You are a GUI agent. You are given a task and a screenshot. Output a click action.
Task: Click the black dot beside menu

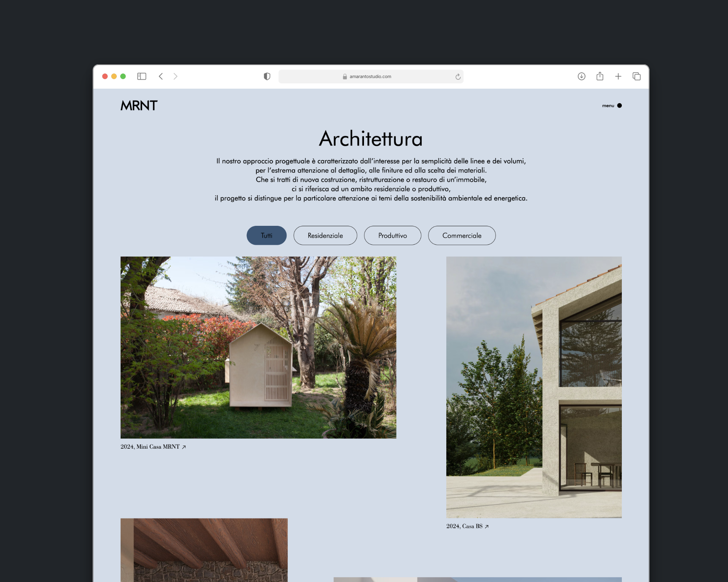[620, 105]
